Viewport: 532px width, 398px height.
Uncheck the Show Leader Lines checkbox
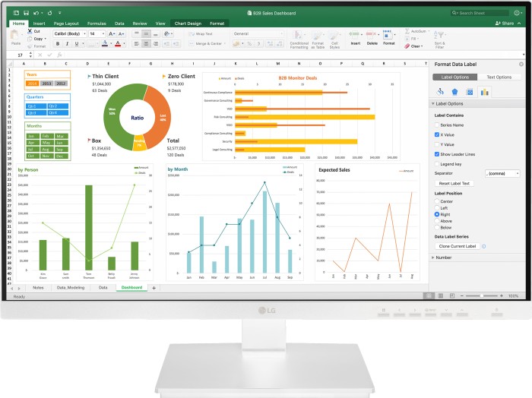tap(437, 153)
